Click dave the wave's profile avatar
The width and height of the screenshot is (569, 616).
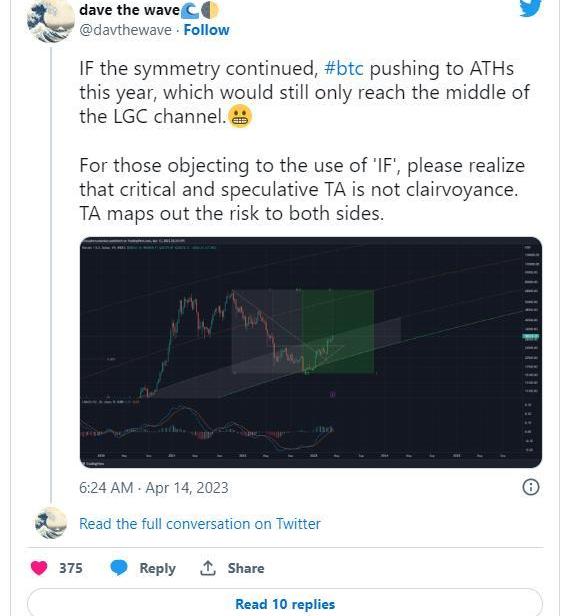pyautogui.click(x=50, y=20)
